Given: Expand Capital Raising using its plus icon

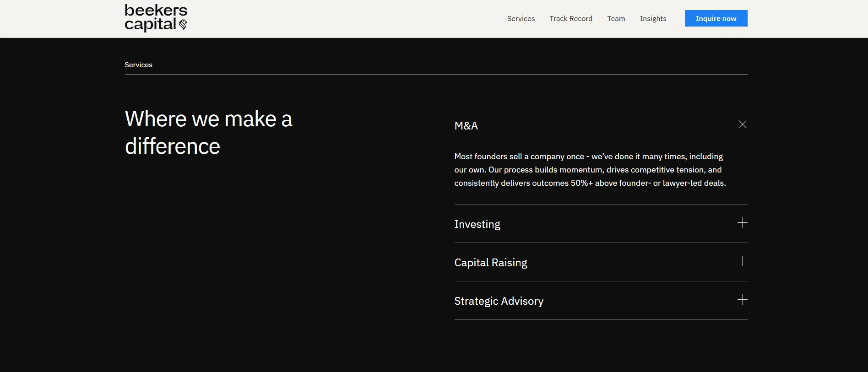Looking at the screenshot, I should tap(742, 261).
